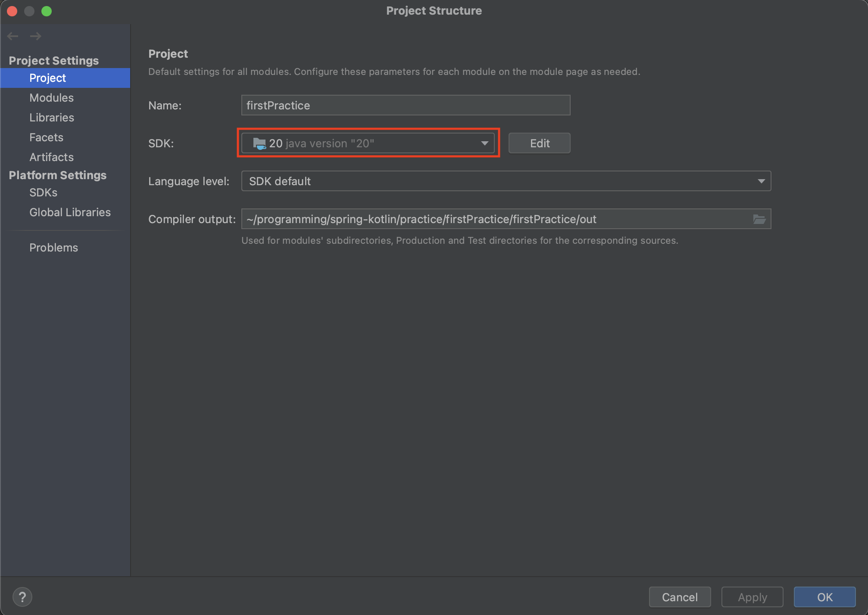Click the Edit SDK button
Viewport: 868px width, 615px height.
539,143
